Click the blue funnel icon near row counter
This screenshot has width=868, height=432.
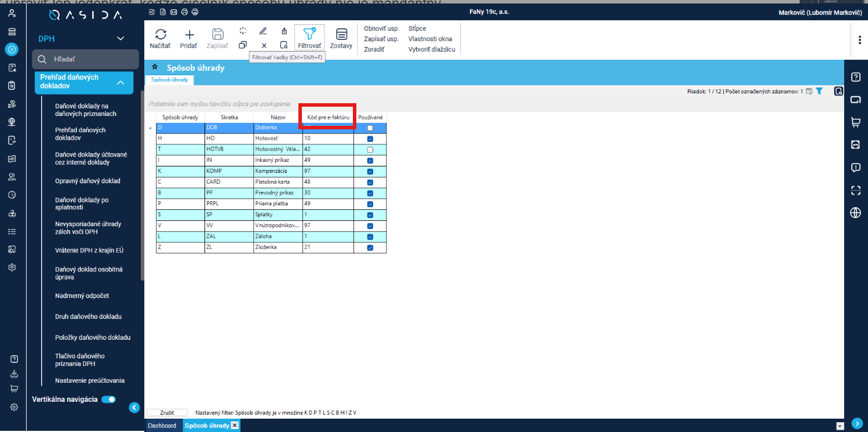(x=819, y=91)
